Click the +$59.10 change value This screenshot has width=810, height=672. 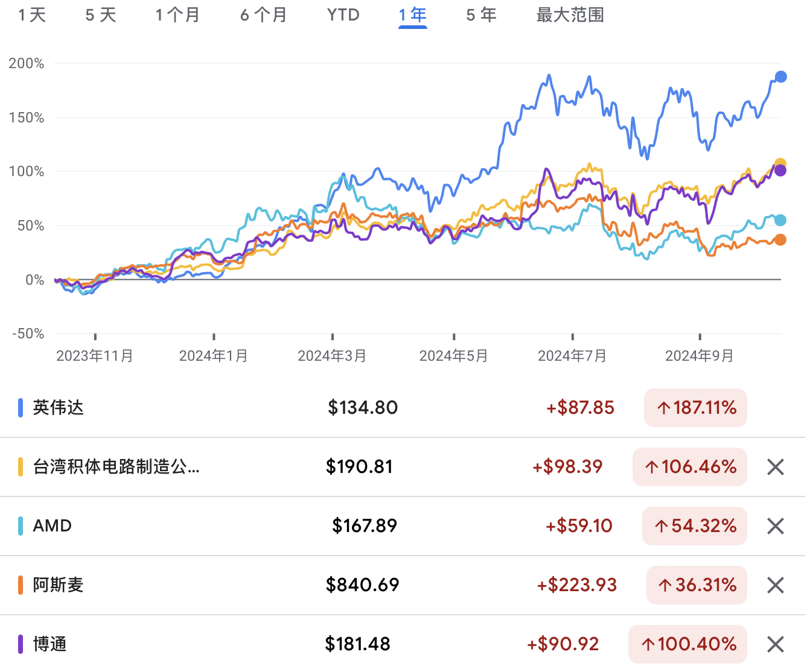point(579,526)
